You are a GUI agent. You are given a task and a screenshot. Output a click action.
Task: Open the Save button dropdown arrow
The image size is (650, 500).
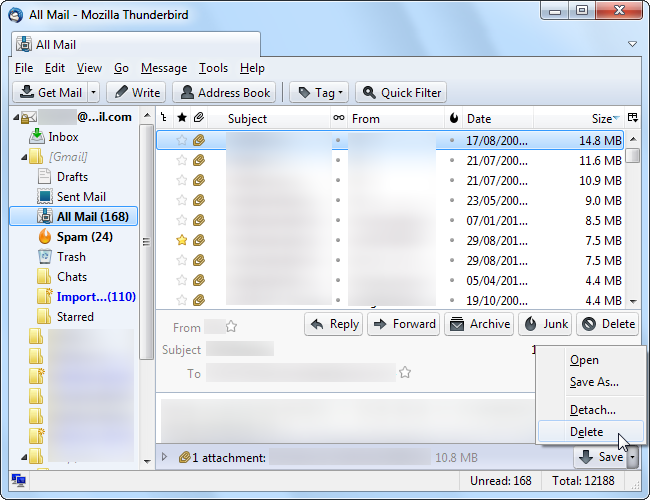[x=632, y=457]
